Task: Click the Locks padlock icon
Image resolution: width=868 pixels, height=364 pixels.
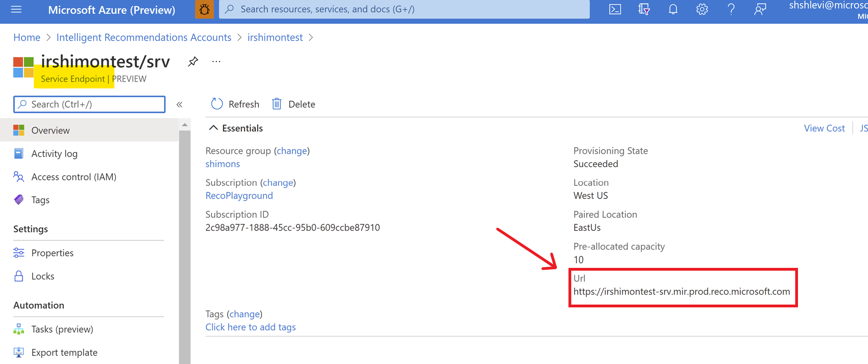Action: coord(19,276)
